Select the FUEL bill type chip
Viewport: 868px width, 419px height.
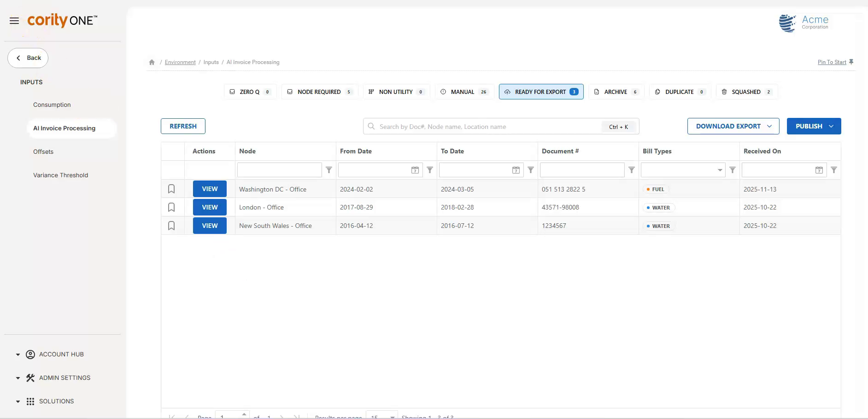pos(656,189)
